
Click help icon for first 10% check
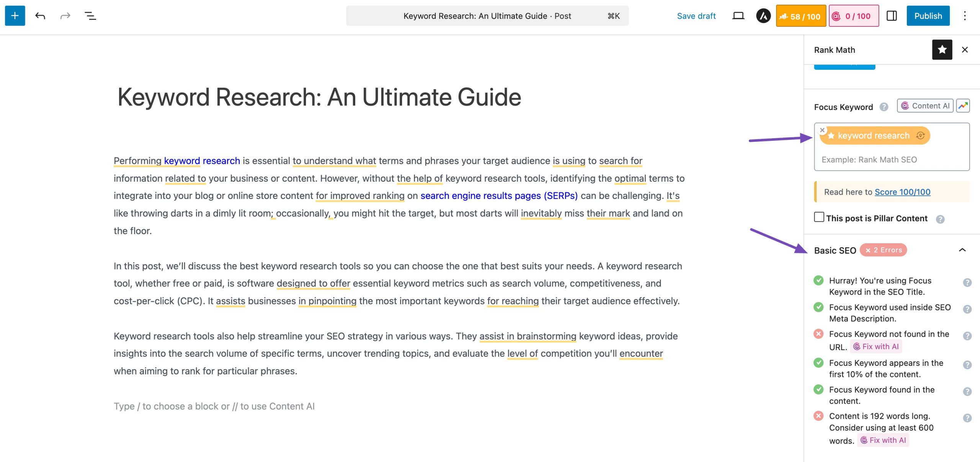967,365
